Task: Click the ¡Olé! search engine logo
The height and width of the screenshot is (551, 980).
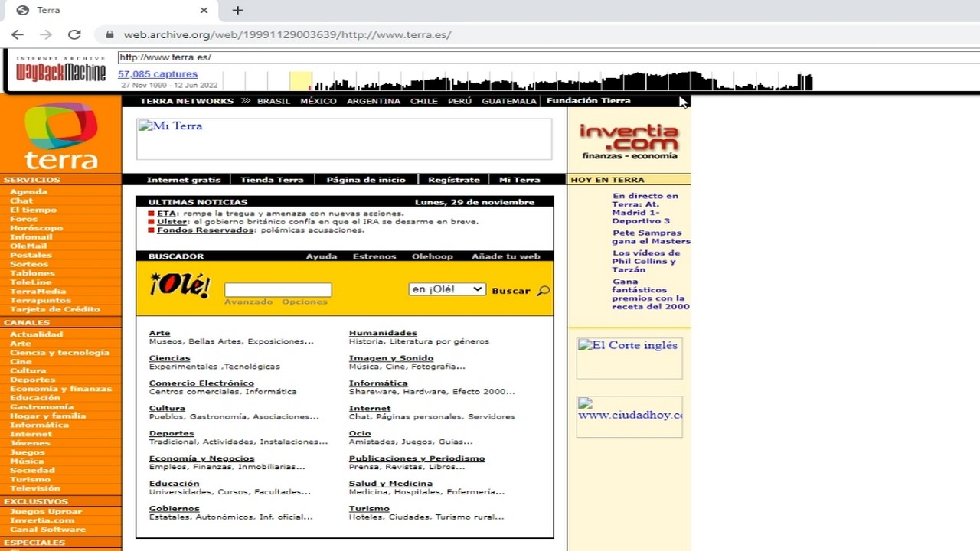Action: 180,285
